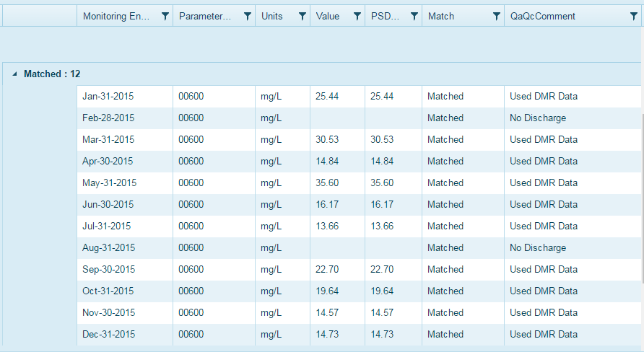
Task: Filter the Value column
Action: pyautogui.click(x=357, y=16)
